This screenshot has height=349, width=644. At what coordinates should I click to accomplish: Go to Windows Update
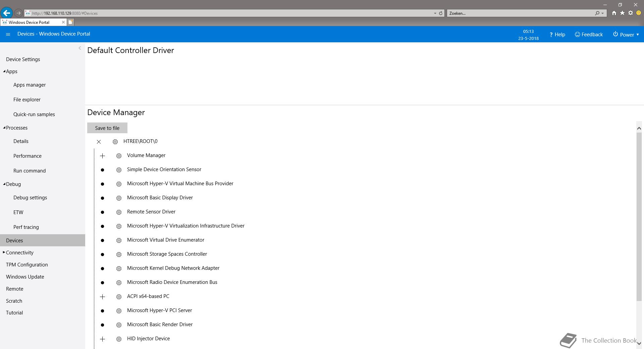25,277
